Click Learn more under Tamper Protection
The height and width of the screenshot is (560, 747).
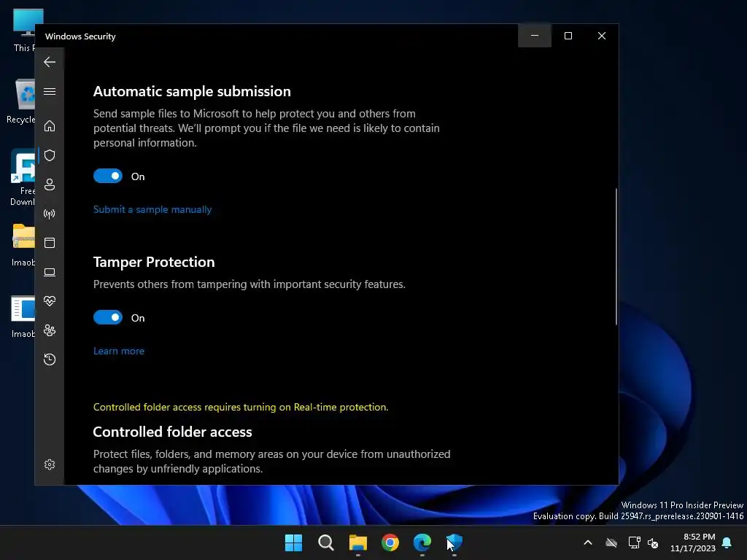pyautogui.click(x=119, y=351)
